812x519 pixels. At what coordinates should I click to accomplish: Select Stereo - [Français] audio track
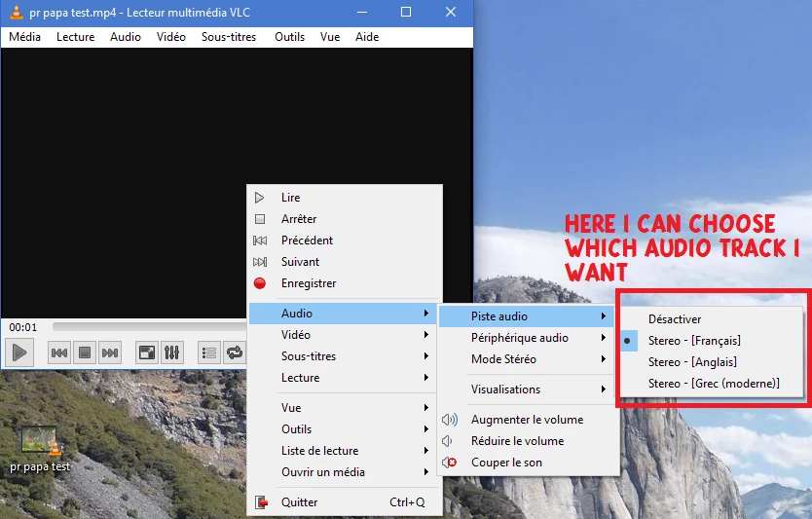712,341
